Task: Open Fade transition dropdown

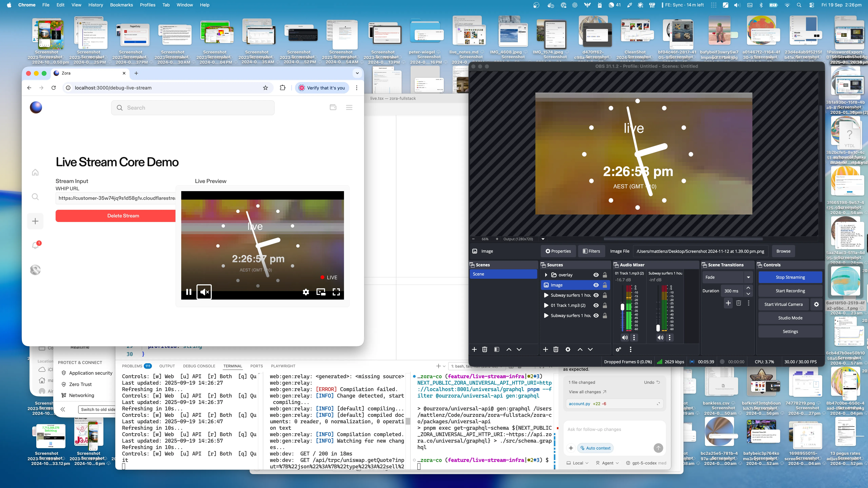Action: click(727, 277)
